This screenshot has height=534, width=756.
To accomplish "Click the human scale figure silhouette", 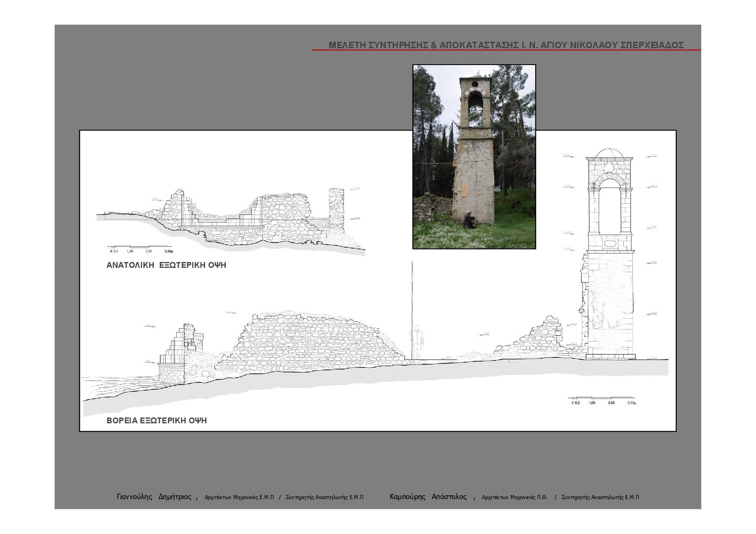I will [x=417, y=342].
